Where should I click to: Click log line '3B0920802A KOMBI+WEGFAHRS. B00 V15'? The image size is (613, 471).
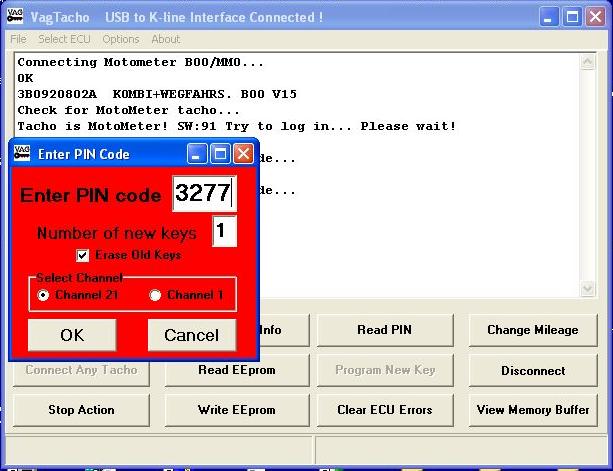click(157, 94)
